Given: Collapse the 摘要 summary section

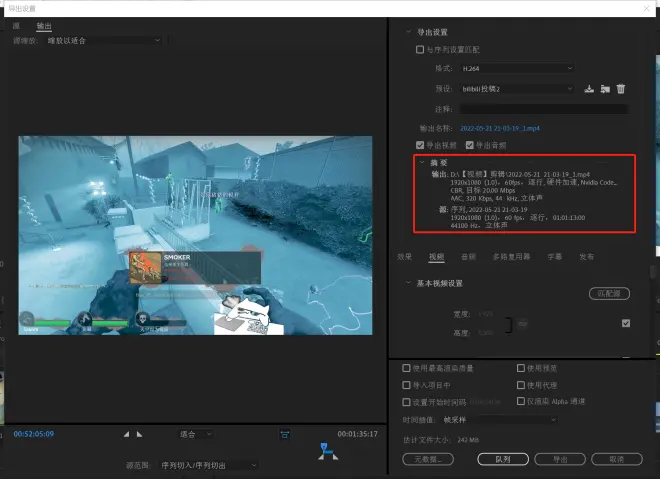Looking at the screenshot, I should (422, 162).
